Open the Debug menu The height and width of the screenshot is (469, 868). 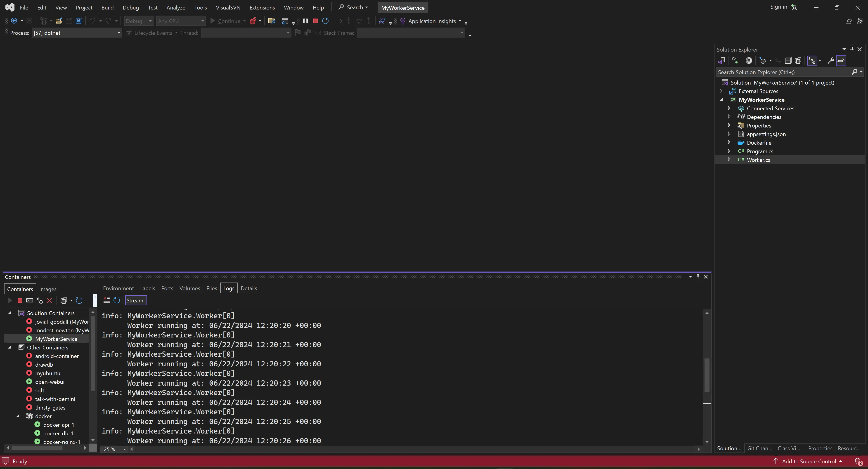pyautogui.click(x=131, y=7)
